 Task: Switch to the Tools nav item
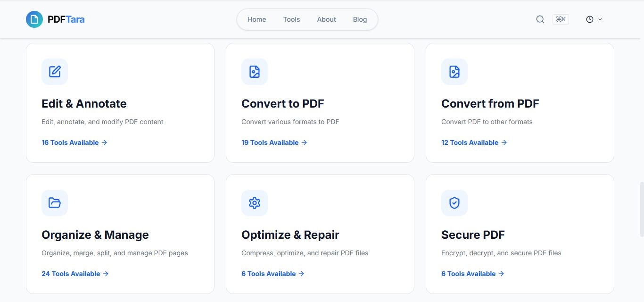click(x=291, y=19)
